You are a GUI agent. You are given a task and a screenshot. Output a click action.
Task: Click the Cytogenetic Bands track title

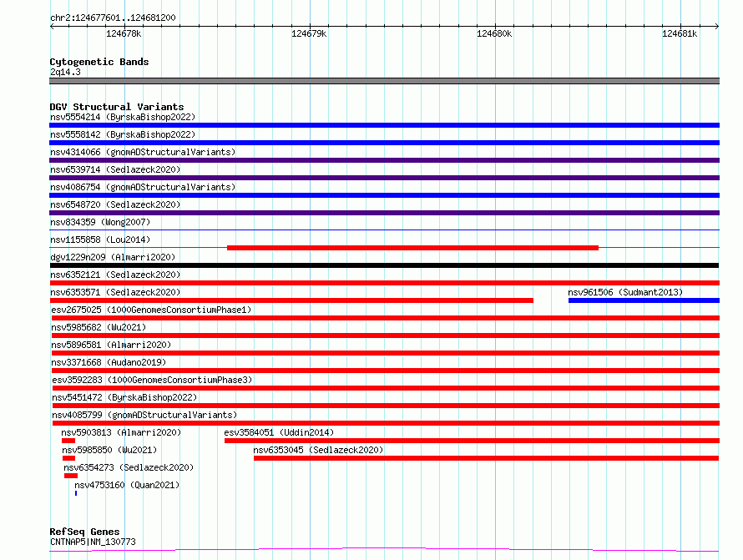(99, 62)
